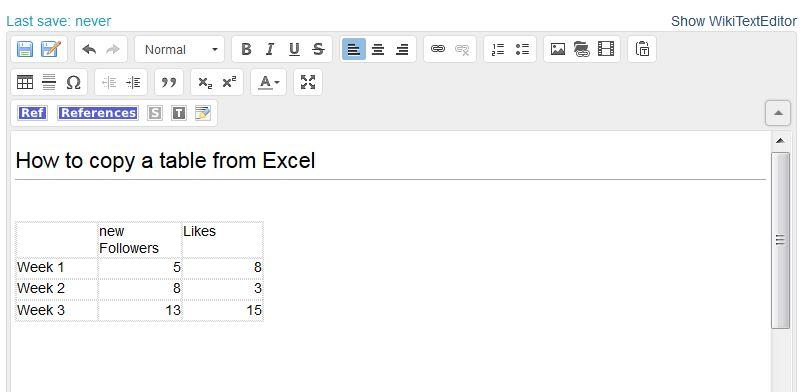This screenshot has height=392, width=803.
Task: Insert a bulleted list
Action: [x=522, y=49]
